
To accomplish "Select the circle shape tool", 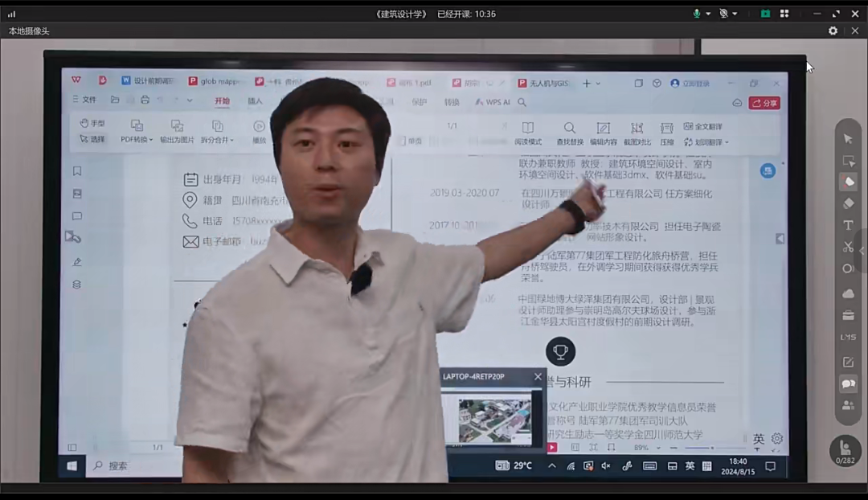I will (x=848, y=268).
